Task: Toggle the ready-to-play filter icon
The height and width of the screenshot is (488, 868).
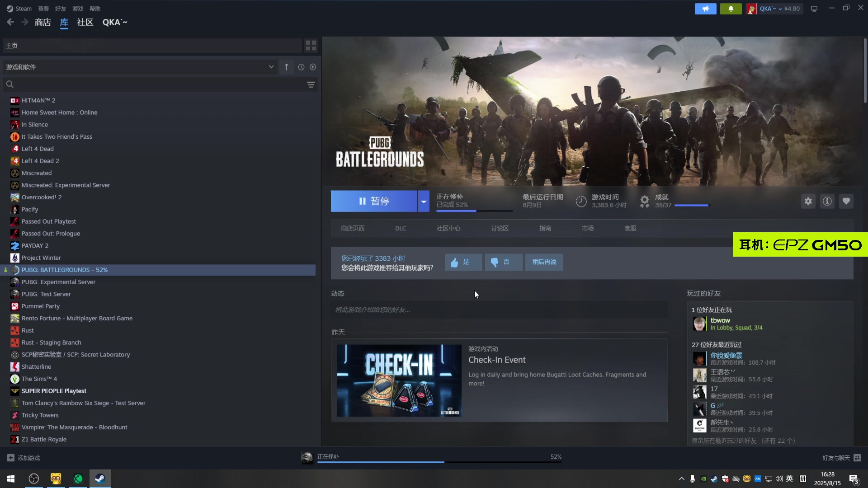Action: [313, 67]
